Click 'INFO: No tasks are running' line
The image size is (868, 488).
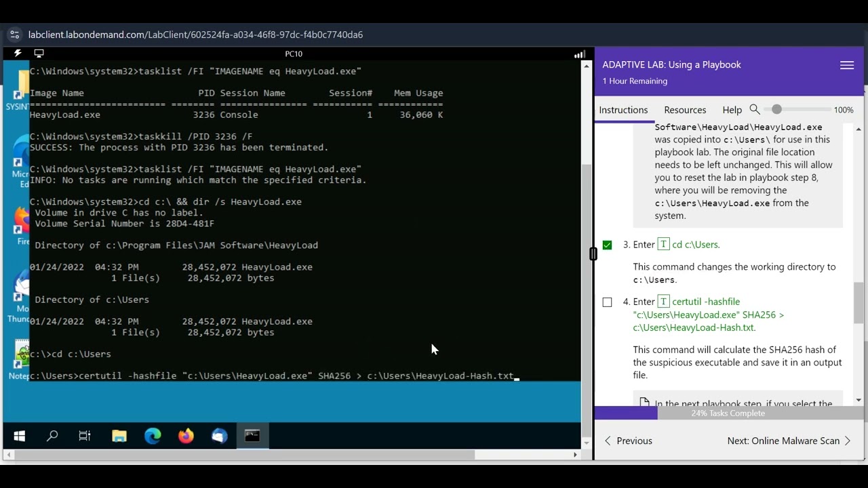[198, 180]
